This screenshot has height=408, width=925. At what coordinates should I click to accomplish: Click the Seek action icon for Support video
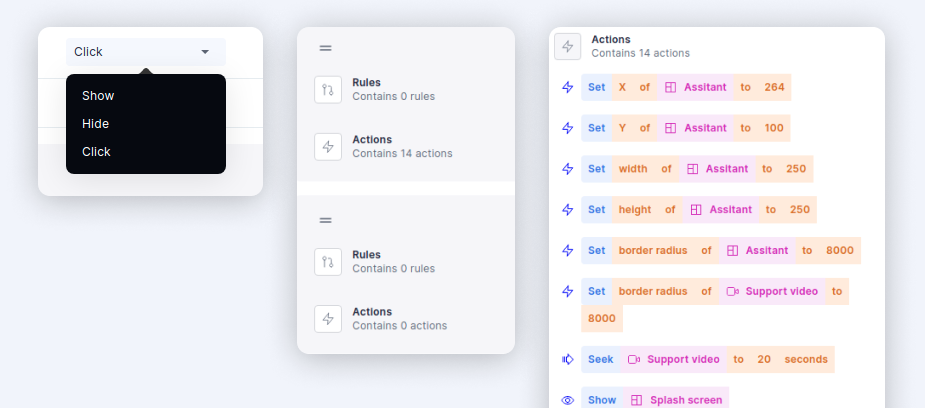[x=568, y=360]
